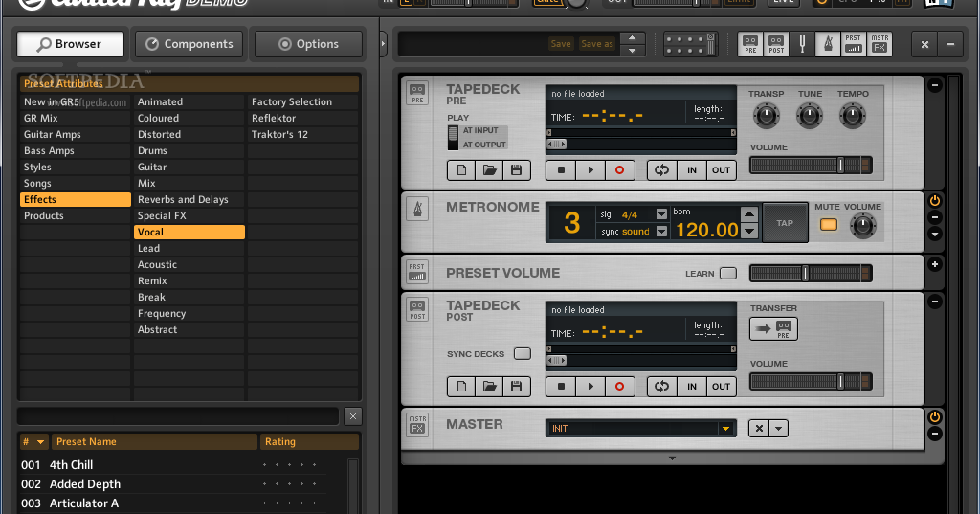Toggle Master module power button

coord(935,417)
